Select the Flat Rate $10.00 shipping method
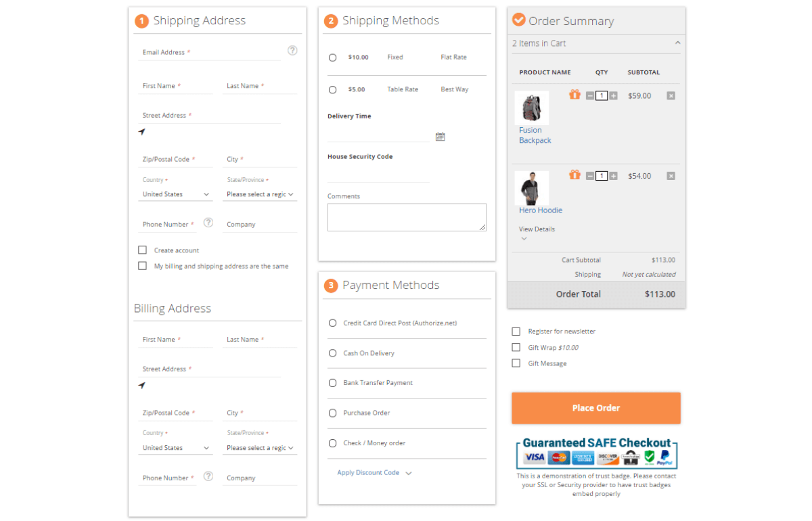This screenshot has width=812, height=521. click(x=332, y=58)
